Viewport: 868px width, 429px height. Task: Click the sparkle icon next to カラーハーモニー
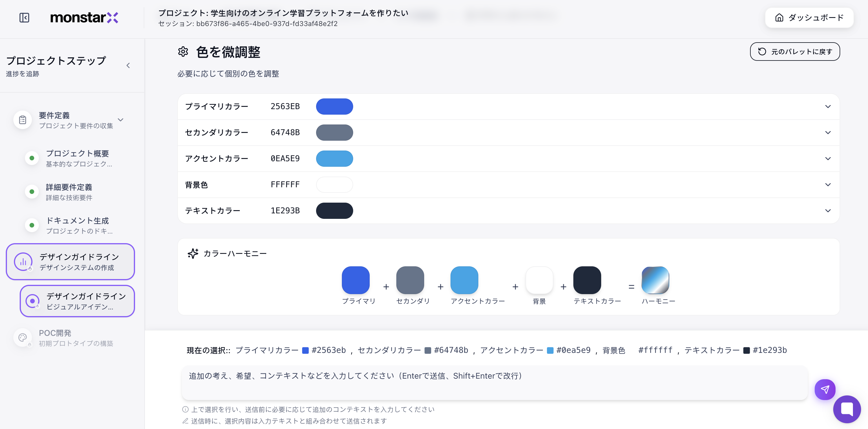point(193,254)
